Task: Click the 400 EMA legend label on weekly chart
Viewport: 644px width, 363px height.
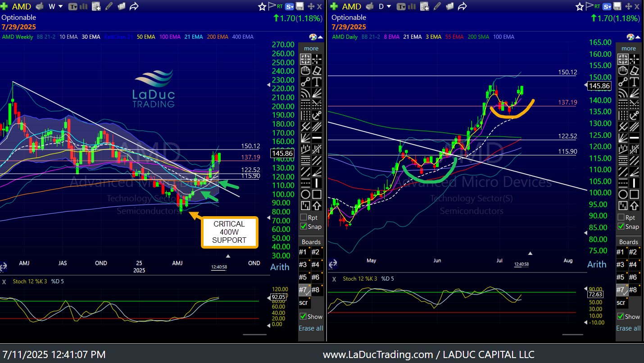Action: (243, 37)
